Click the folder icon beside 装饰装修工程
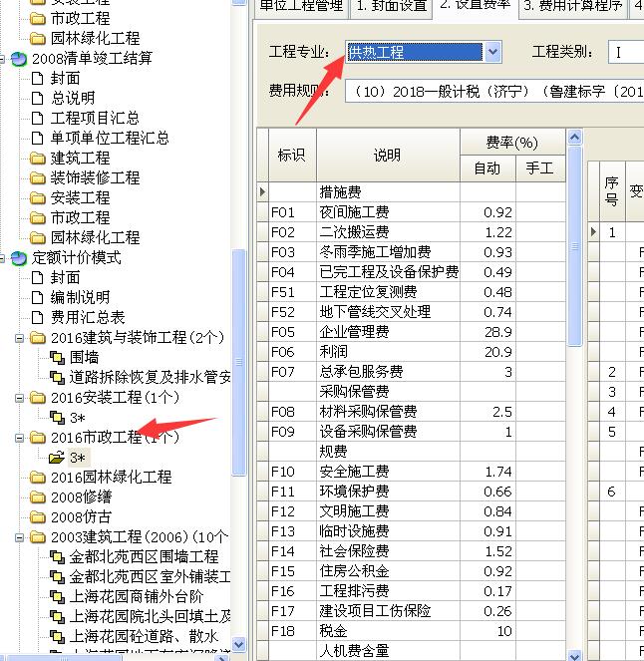The image size is (644, 661). point(38,178)
